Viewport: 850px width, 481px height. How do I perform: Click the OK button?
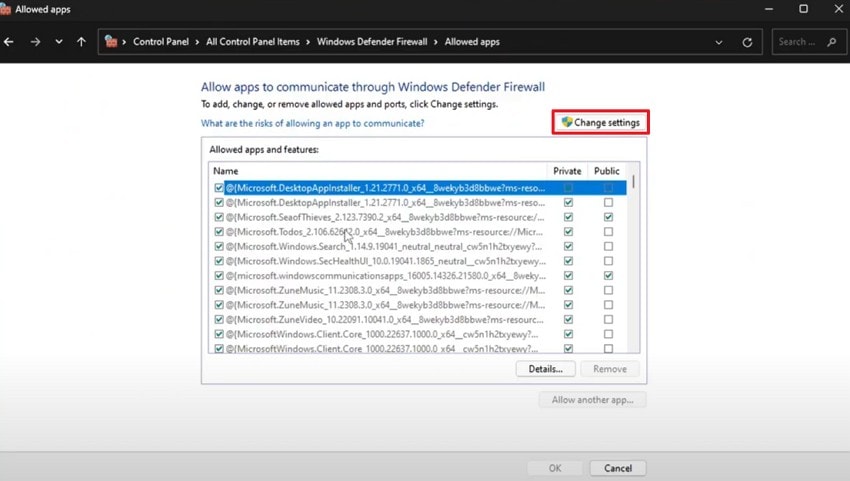click(x=555, y=468)
